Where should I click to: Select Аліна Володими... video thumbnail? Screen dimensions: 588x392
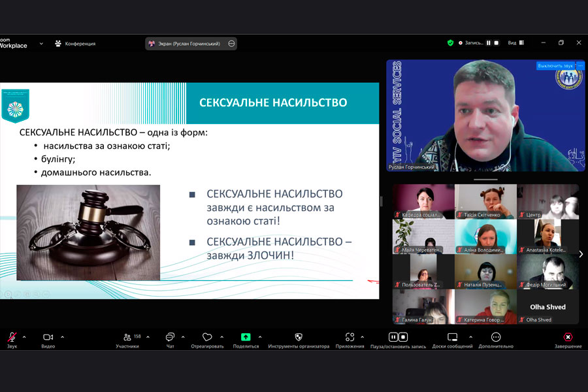point(485,237)
